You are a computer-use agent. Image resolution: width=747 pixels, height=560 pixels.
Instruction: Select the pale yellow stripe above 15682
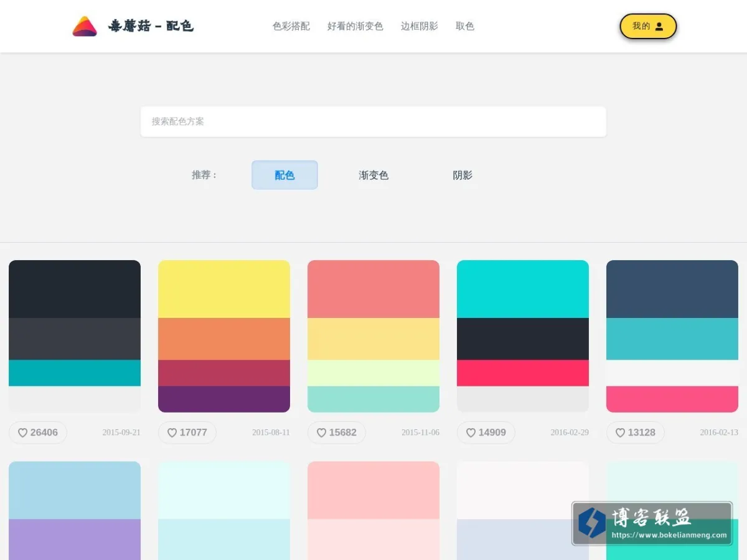(374, 339)
